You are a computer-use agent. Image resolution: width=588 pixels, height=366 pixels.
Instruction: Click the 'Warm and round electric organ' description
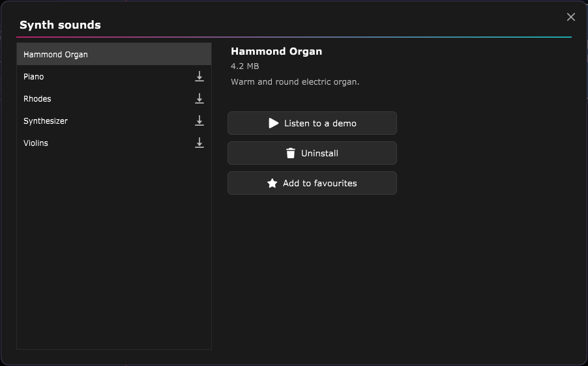pyautogui.click(x=295, y=81)
